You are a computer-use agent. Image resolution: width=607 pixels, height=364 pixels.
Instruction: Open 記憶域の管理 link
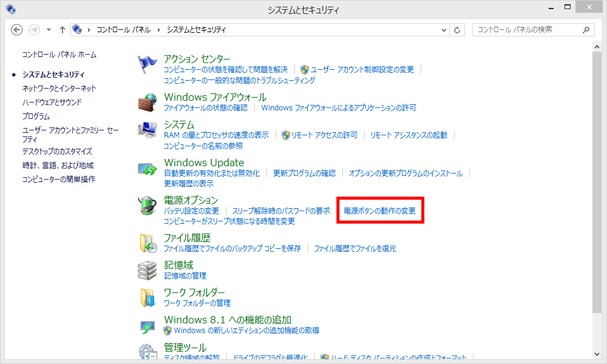(185, 276)
